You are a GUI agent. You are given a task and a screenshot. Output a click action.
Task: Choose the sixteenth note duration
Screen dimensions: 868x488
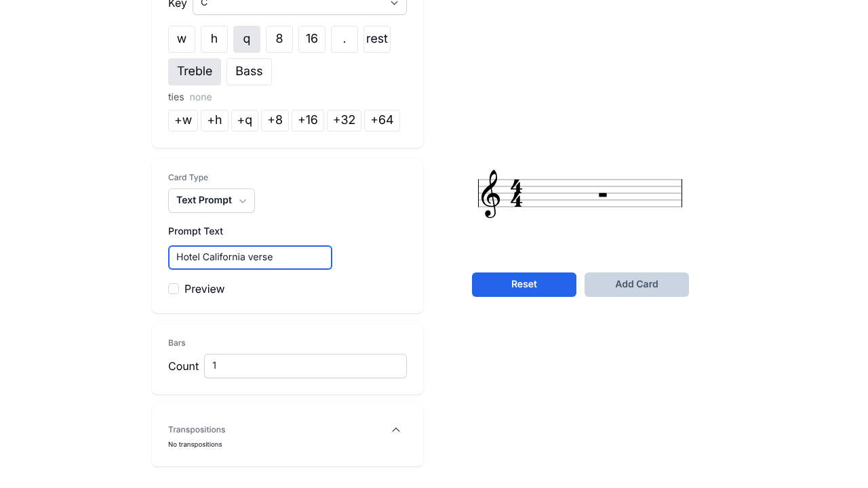[312, 39]
